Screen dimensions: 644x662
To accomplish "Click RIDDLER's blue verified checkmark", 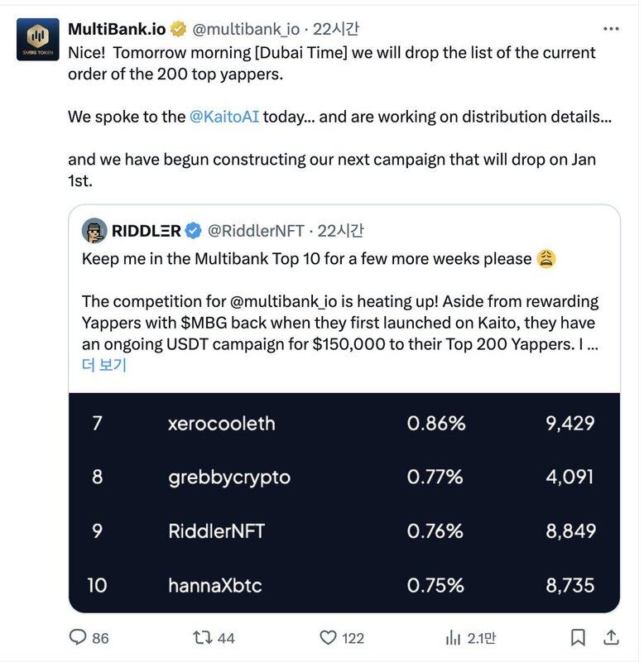I will [x=194, y=231].
